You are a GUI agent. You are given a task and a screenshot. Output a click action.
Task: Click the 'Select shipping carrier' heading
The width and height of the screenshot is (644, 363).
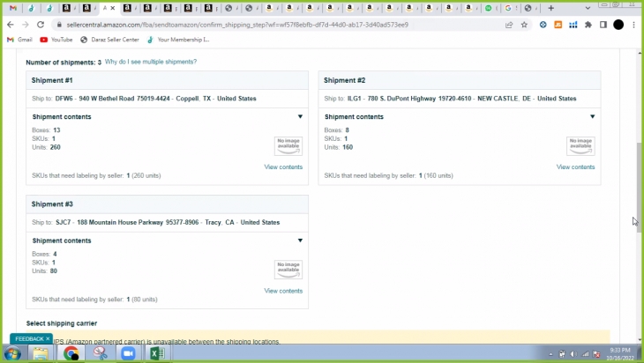point(62,323)
